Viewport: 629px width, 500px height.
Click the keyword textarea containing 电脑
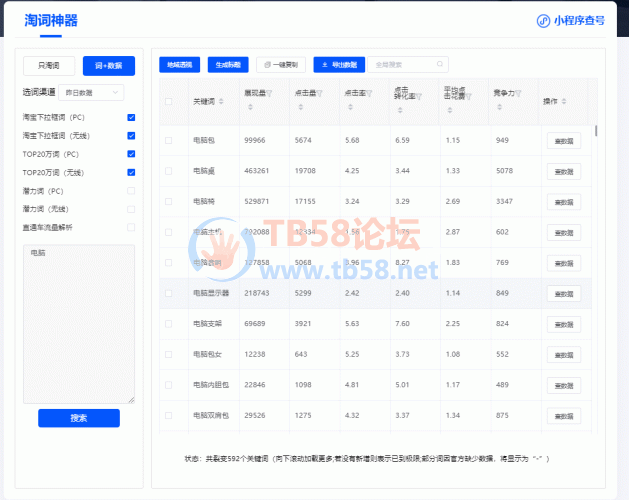point(79,324)
